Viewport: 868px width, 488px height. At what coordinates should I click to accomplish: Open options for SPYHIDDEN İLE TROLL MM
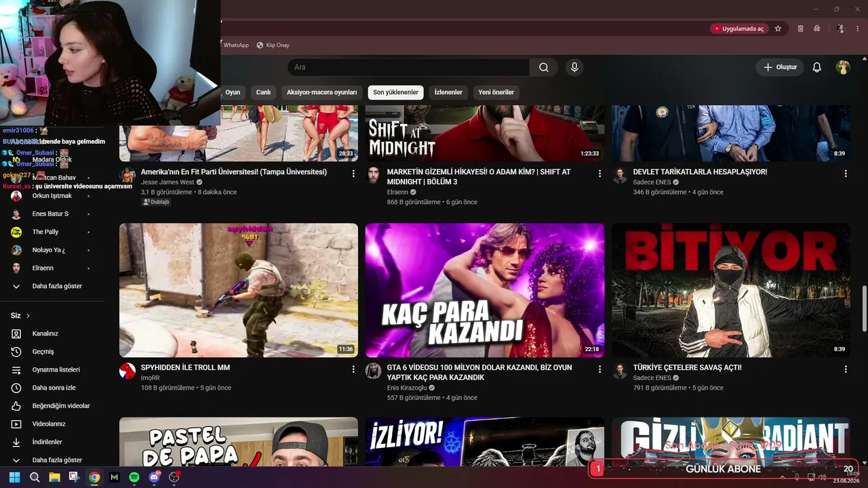[x=353, y=369]
